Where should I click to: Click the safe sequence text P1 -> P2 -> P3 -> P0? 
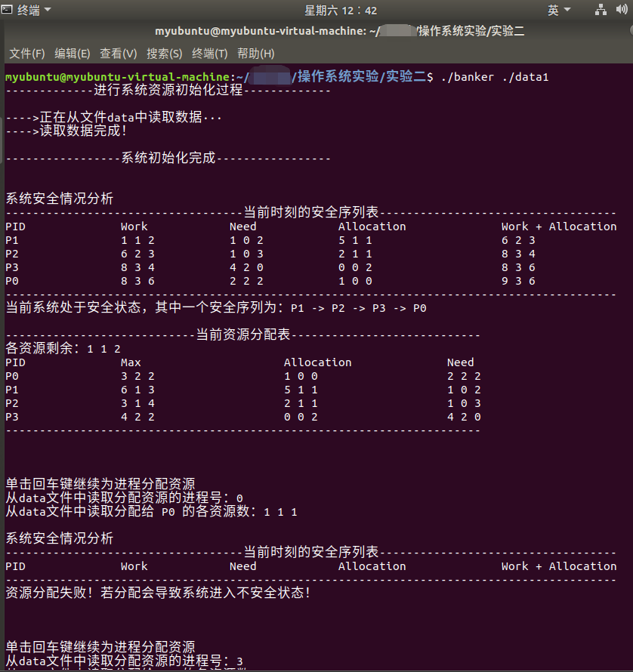(359, 308)
